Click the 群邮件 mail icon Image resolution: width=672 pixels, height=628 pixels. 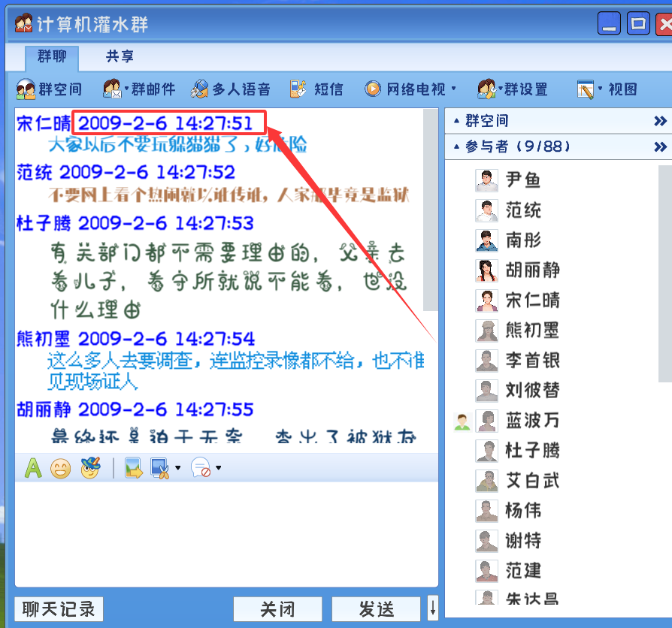[112, 89]
